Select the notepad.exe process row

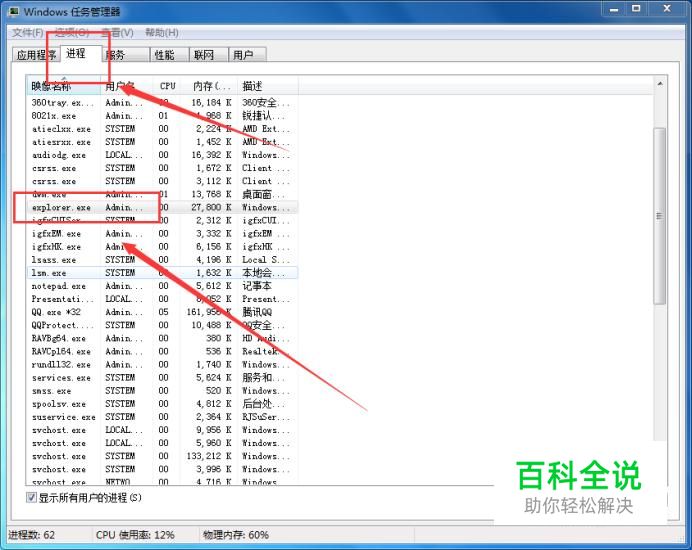[x=162, y=286]
